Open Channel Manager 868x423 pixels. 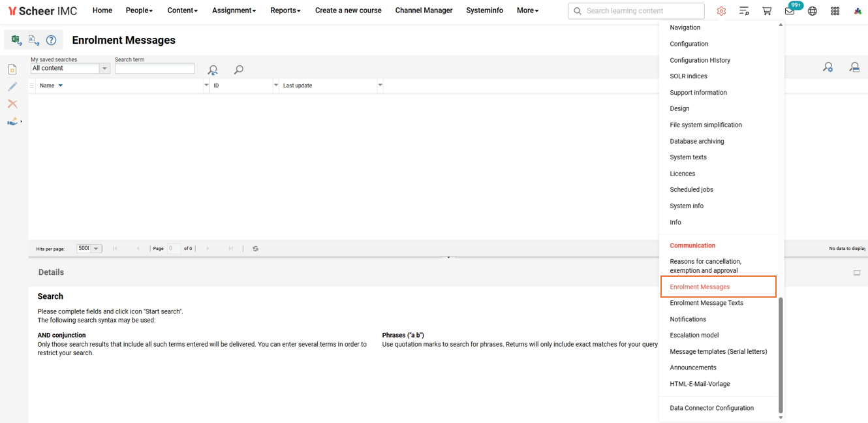[x=424, y=10]
